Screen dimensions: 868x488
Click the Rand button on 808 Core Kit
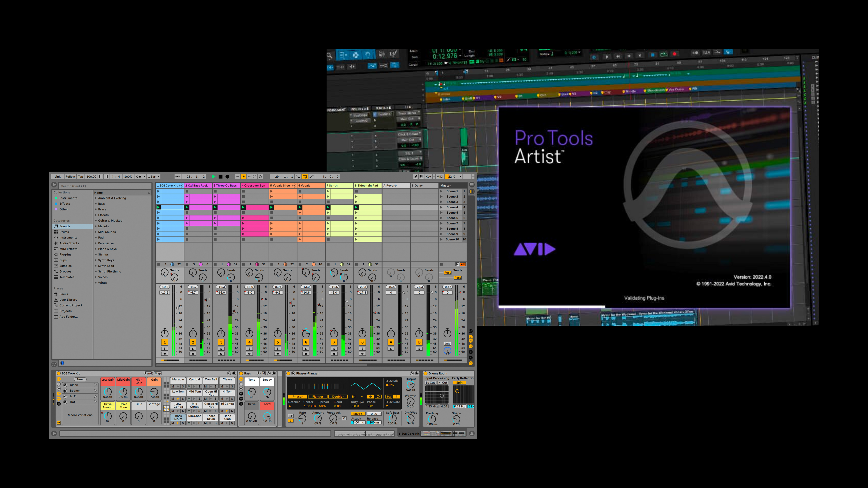tap(148, 373)
